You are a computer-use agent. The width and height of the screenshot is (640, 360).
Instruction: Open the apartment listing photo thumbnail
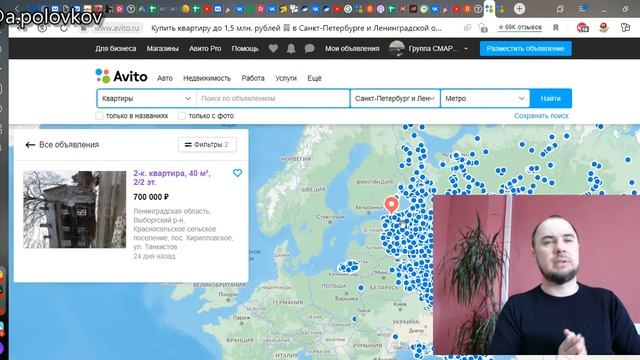[75, 209]
